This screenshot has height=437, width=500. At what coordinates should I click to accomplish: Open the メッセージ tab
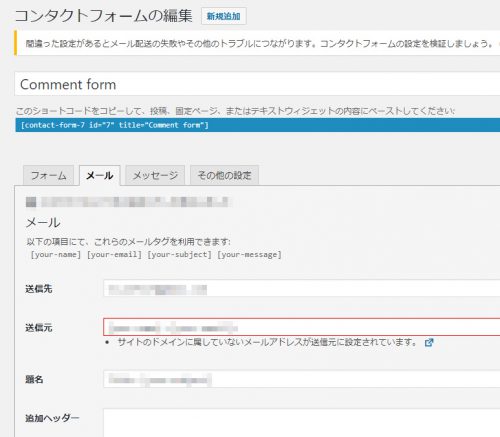click(155, 175)
